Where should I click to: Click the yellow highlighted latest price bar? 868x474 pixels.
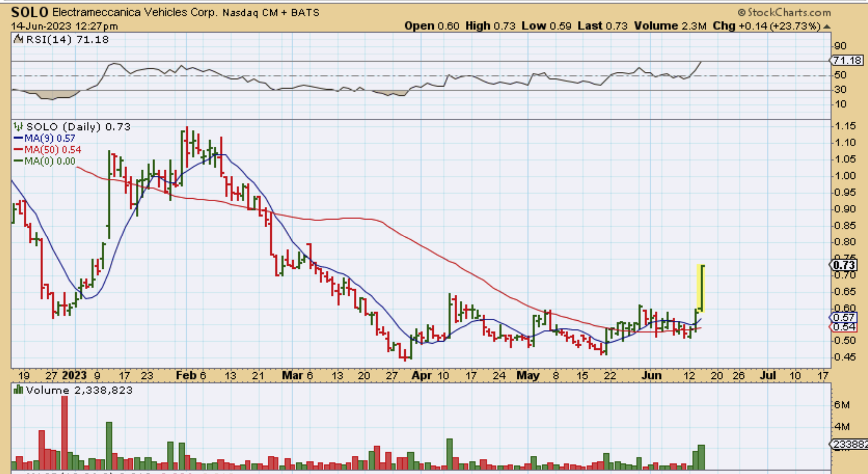(701, 288)
